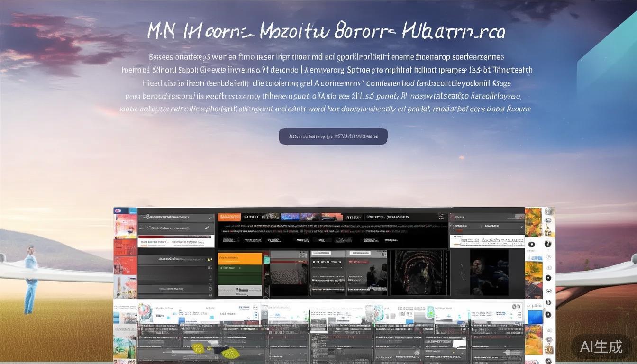
Task: Click the orange panel block above the green block
Action: [x=239, y=258]
